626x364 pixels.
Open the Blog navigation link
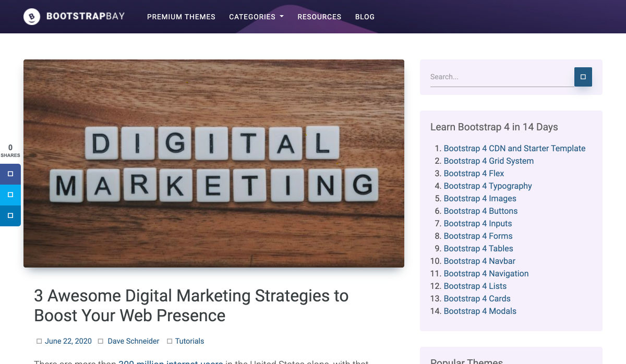coord(365,17)
